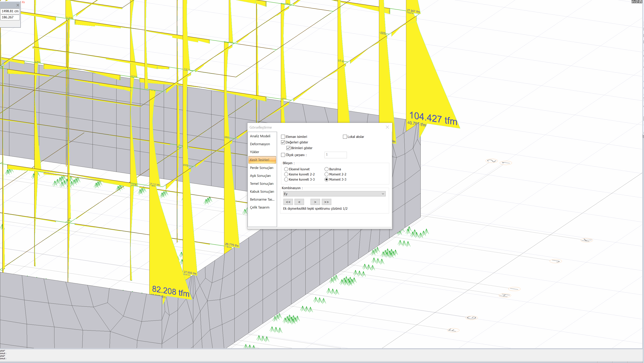
Task: Click the axis G grid bubble
Action: point(472,318)
